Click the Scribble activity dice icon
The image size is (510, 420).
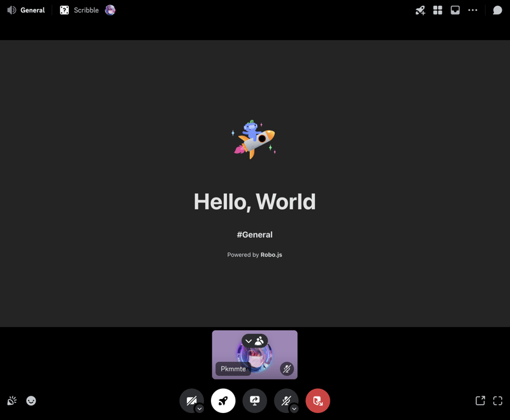[64, 10]
